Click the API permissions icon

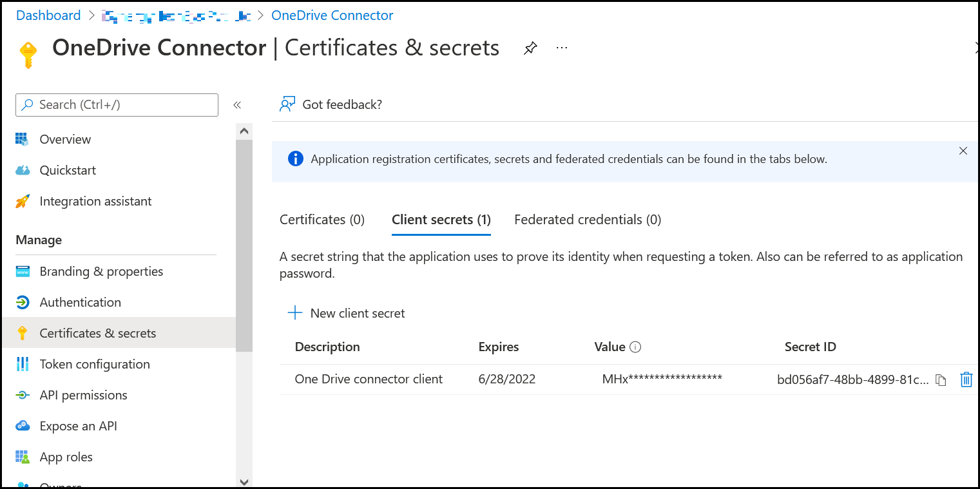point(23,395)
